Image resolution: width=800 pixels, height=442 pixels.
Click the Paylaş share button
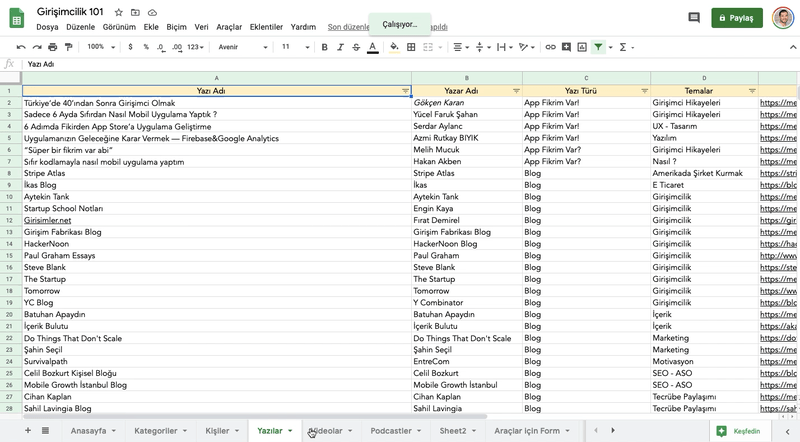tap(737, 18)
